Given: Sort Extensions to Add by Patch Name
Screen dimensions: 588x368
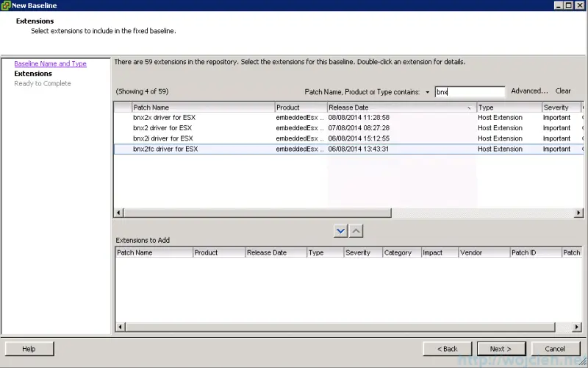Looking at the screenshot, I should 154,252.
